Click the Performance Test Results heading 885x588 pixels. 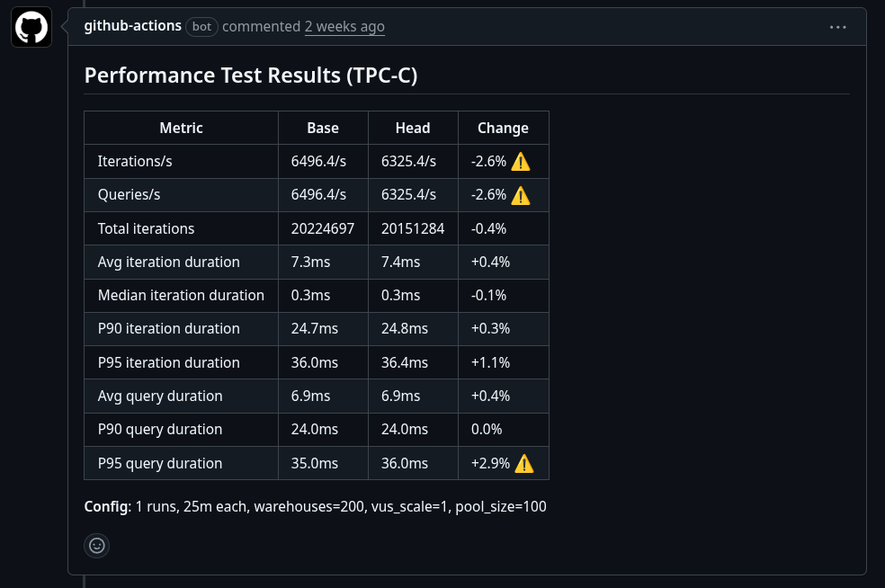coord(250,75)
